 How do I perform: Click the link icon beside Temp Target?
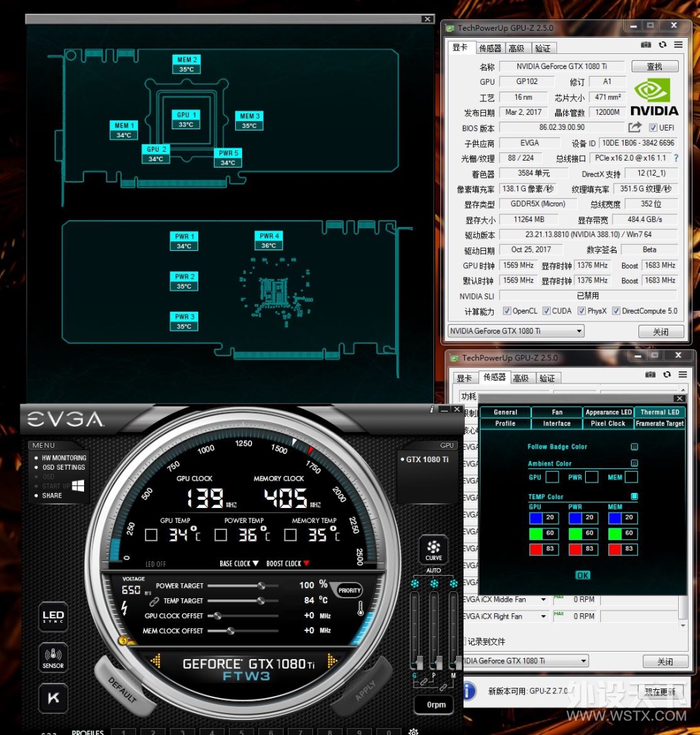tap(154, 601)
